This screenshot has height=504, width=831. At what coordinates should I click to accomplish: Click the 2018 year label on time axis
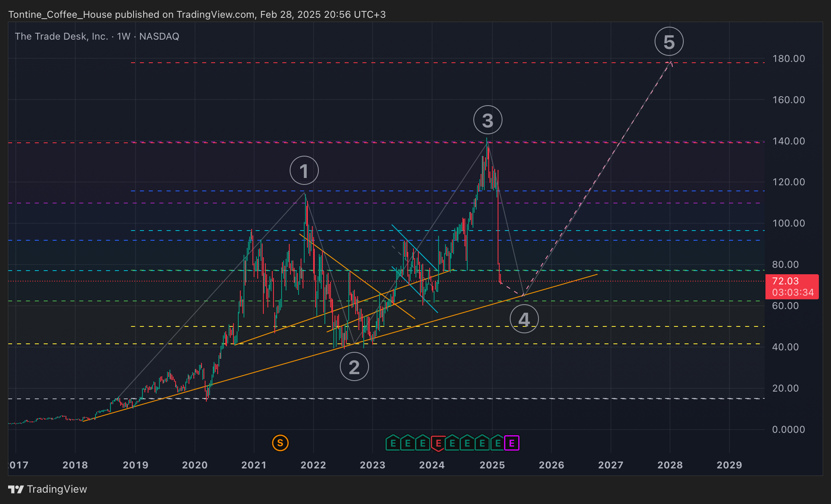[x=75, y=465]
